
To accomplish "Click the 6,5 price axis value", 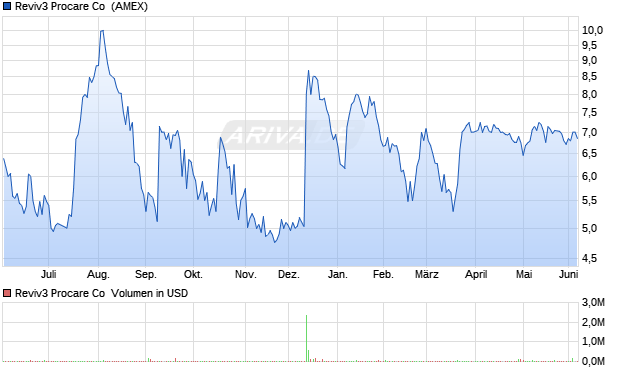I will tap(589, 153).
